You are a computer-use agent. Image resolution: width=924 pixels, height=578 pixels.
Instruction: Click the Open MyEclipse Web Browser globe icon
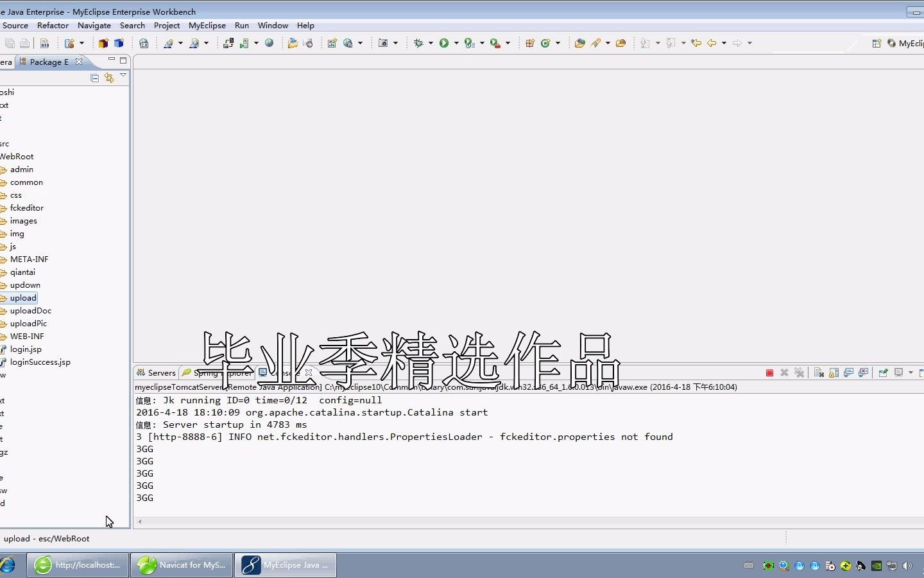click(x=269, y=43)
